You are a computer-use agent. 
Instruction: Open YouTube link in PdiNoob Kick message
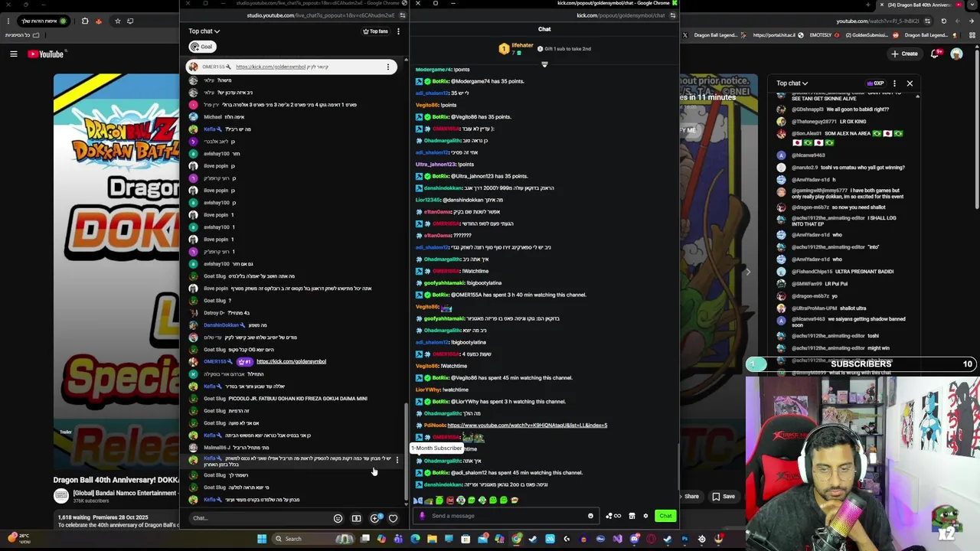point(527,425)
